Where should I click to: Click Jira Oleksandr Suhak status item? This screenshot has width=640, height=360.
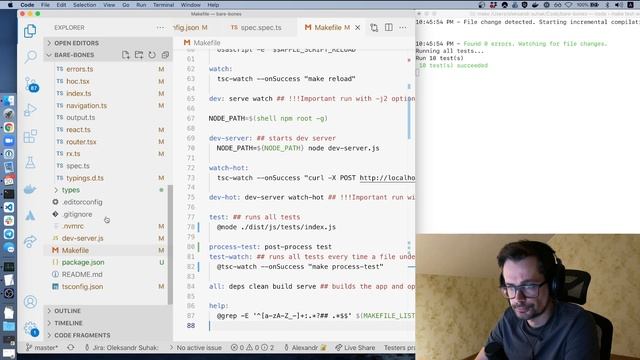(x=122, y=348)
